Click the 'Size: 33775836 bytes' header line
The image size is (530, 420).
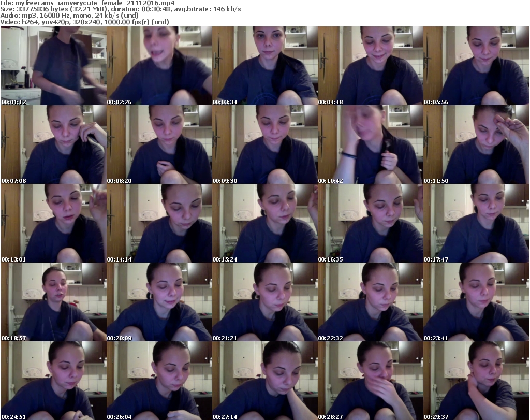(120, 9)
